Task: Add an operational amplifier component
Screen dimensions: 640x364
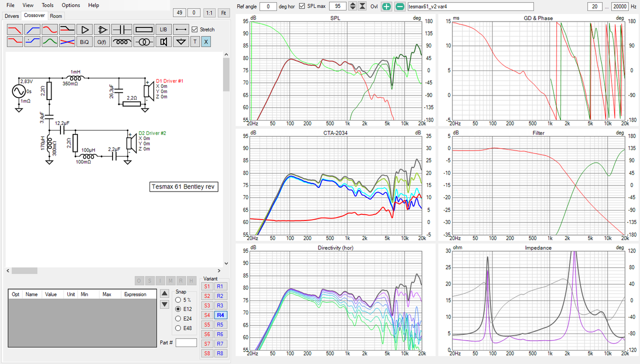Action: [x=102, y=29]
